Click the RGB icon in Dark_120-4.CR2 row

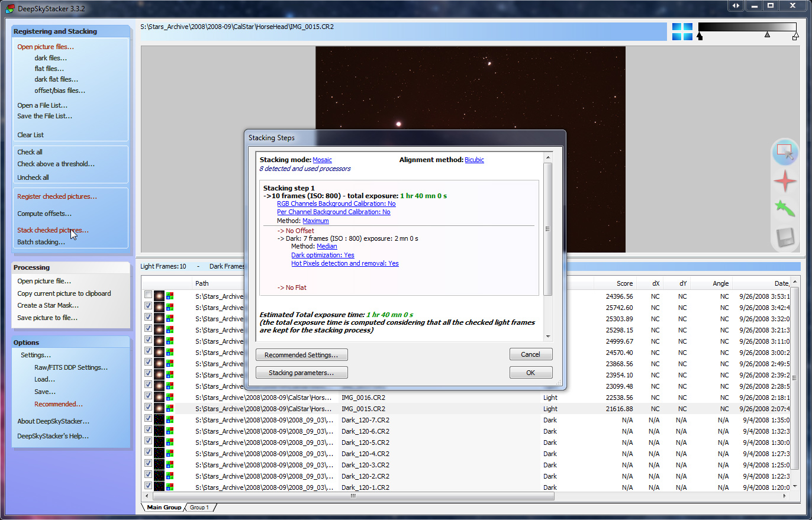coord(170,454)
